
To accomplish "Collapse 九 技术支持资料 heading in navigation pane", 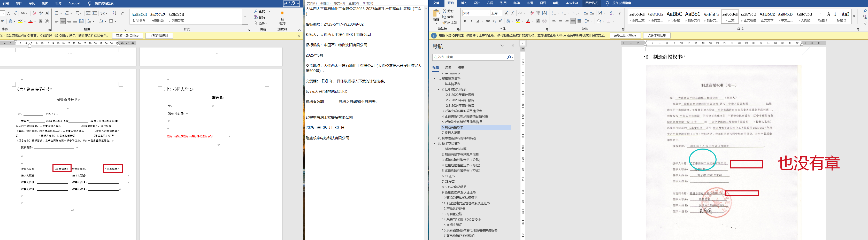I will tap(435, 144).
